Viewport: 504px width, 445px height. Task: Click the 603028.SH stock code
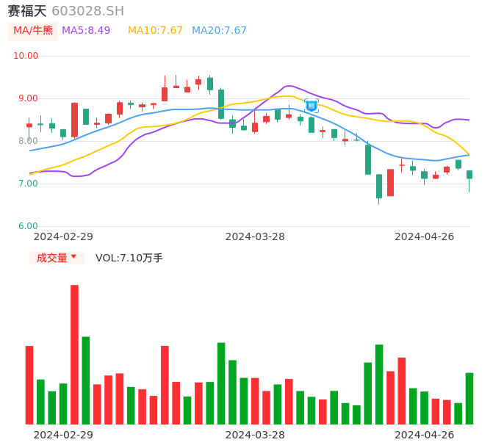pyautogui.click(x=87, y=11)
